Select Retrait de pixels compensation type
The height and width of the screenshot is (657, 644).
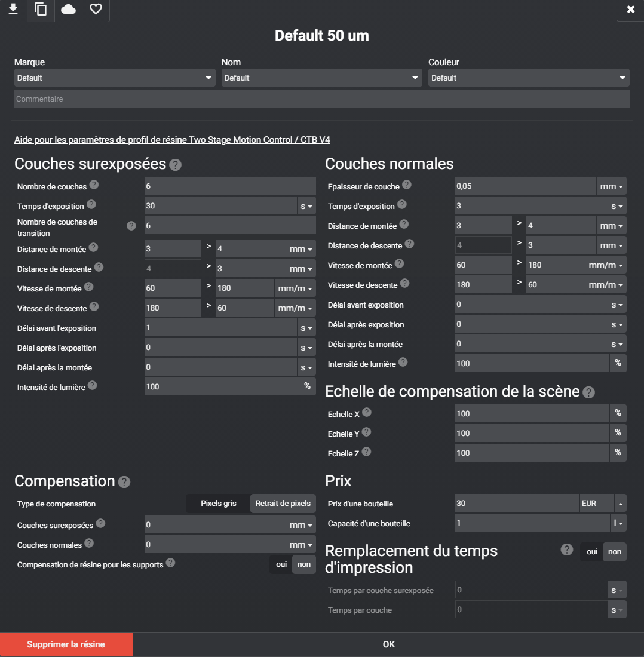pyautogui.click(x=283, y=504)
